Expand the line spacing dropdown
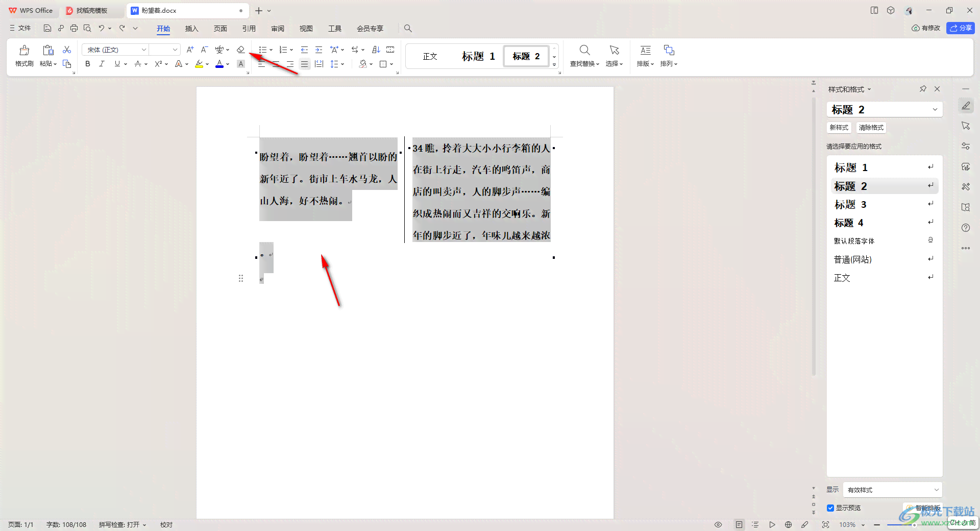Viewport: 980px width, 531px height. (x=342, y=64)
